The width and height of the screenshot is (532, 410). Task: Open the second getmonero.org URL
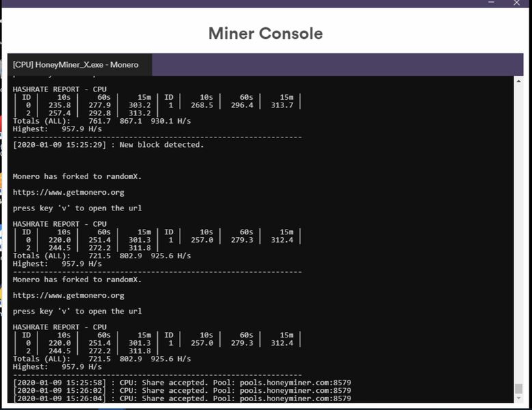[x=68, y=296]
